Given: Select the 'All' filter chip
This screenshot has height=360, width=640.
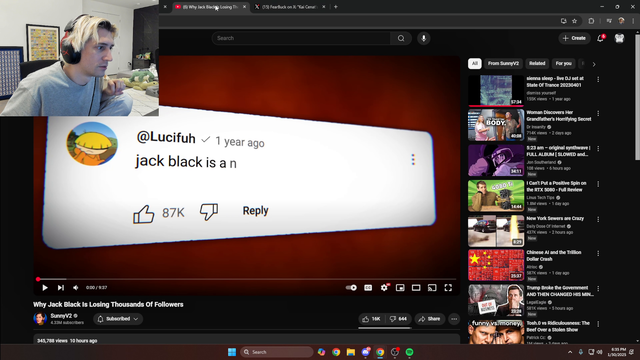Looking at the screenshot, I should coord(475,63).
